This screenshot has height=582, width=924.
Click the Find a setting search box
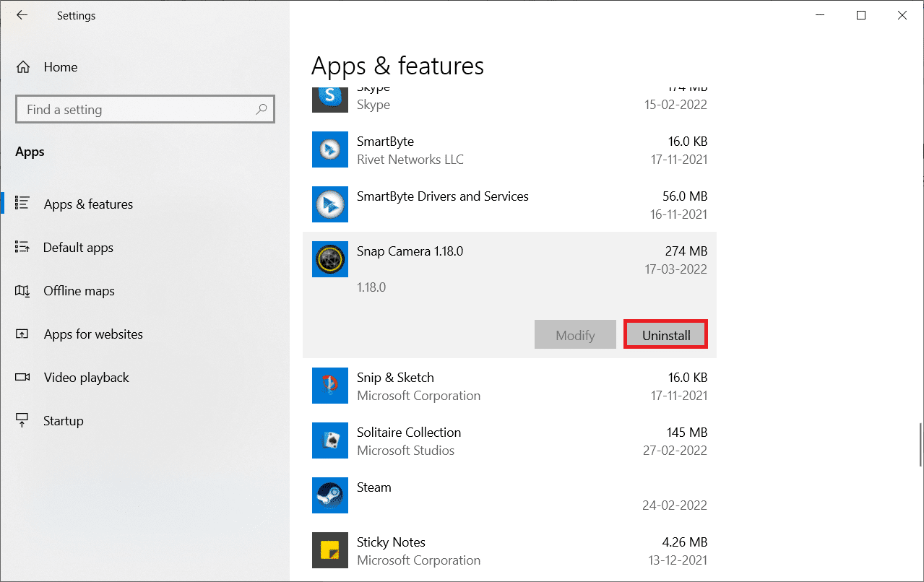[x=144, y=109]
